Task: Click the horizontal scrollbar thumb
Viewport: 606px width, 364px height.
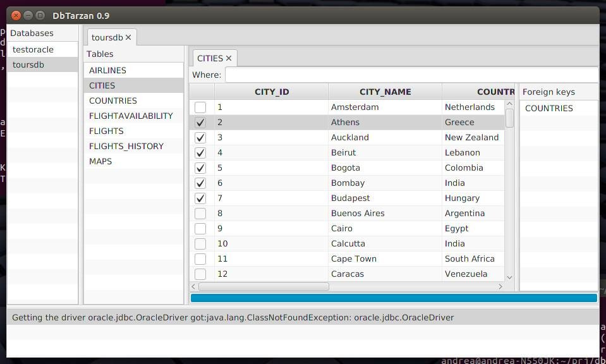Action: click(x=264, y=287)
